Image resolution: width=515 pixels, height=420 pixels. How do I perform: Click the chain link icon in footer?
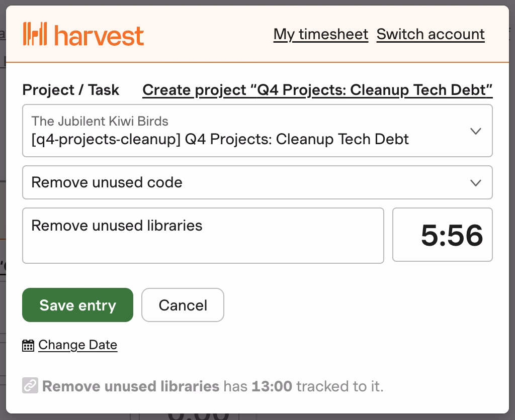30,386
